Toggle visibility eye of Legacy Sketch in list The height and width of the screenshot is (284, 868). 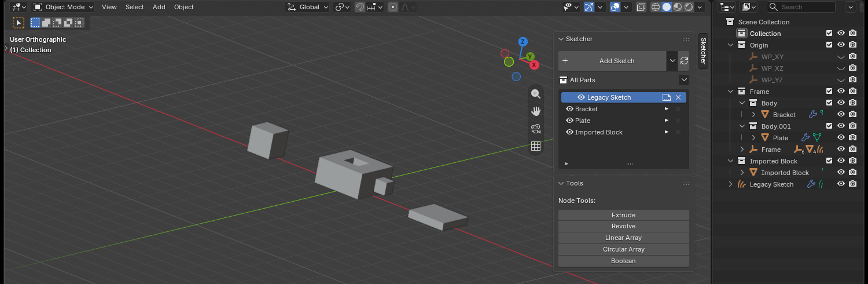click(x=581, y=97)
